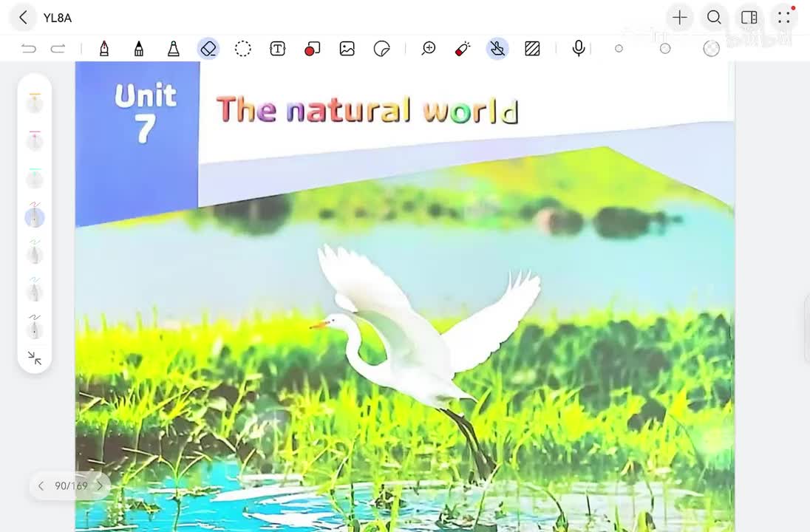Select the highlighted red squiggle pen preset
The height and width of the screenshot is (532, 810).
point(35,215)
